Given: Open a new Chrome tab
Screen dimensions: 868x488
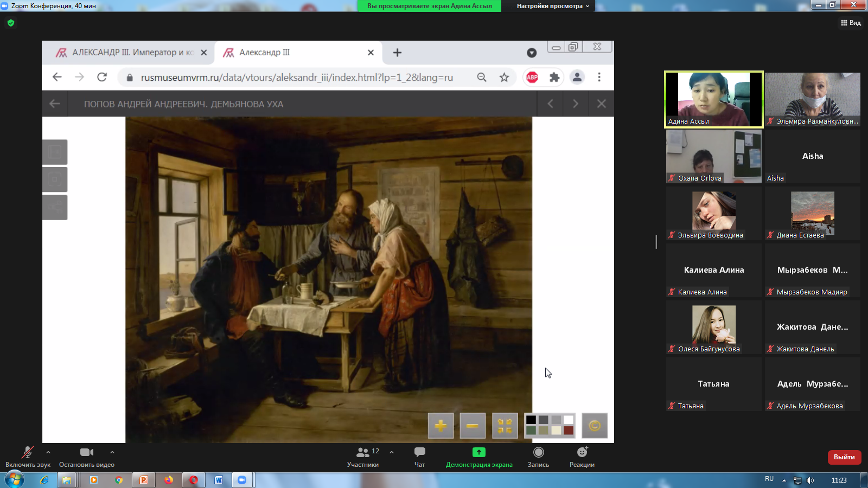Looking at the screenshot, I should 397,53.
